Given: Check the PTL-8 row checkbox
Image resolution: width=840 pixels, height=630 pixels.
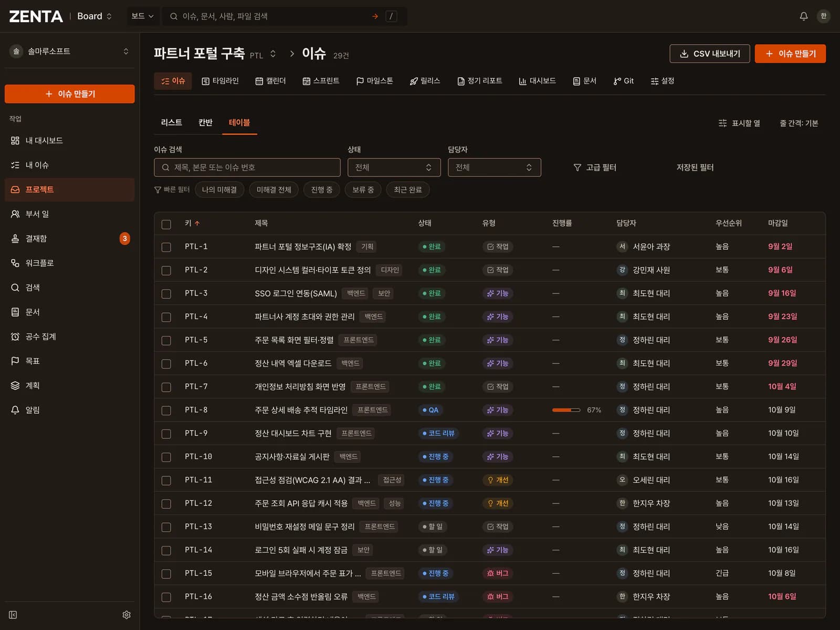Looking at the screenshot, I should [x=166, y=411].
